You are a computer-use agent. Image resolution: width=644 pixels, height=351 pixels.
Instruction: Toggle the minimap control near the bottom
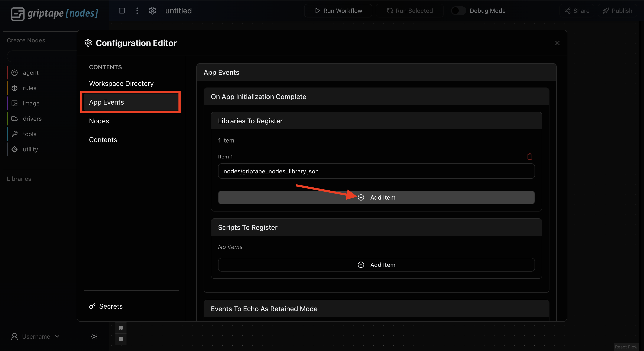click(121, 328)
